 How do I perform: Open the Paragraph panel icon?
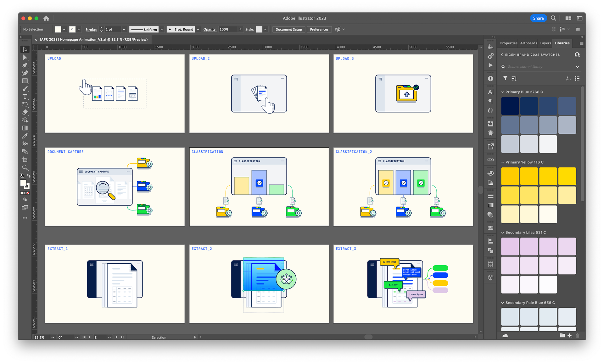490,101
